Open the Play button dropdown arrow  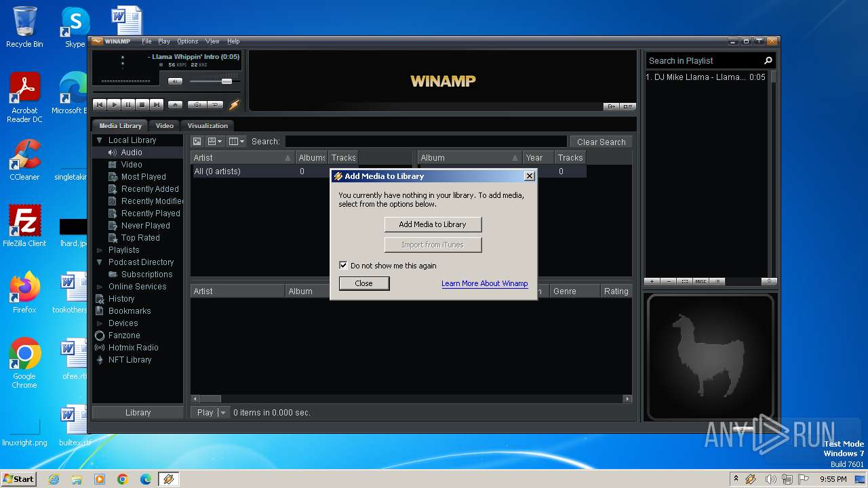tap(223, 412)
